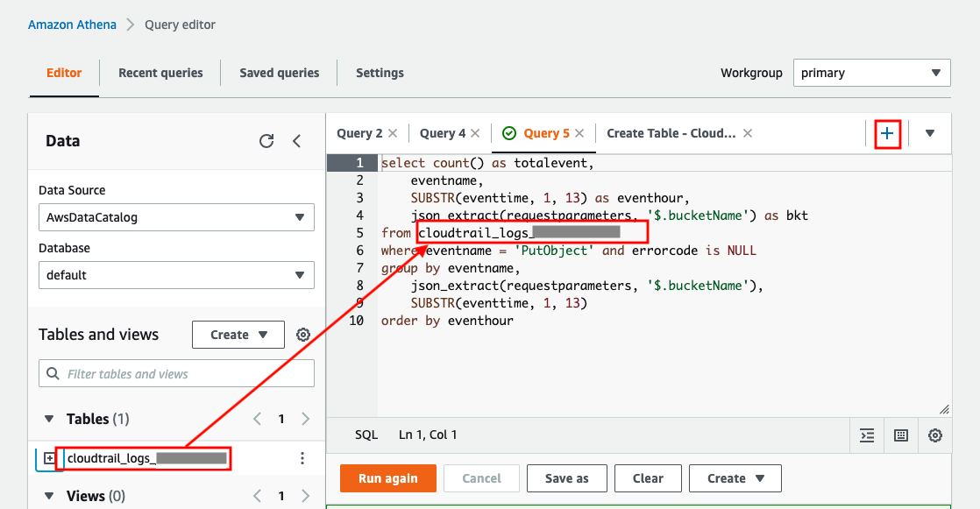Viewport: 980px width, 509px height.
Task: Switch to the Saved queries tab
Action: [279, 73]
